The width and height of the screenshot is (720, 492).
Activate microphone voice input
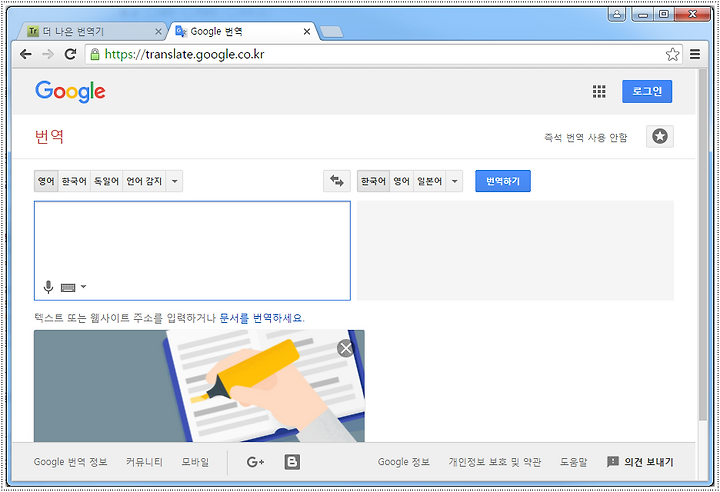coord(48,287)
